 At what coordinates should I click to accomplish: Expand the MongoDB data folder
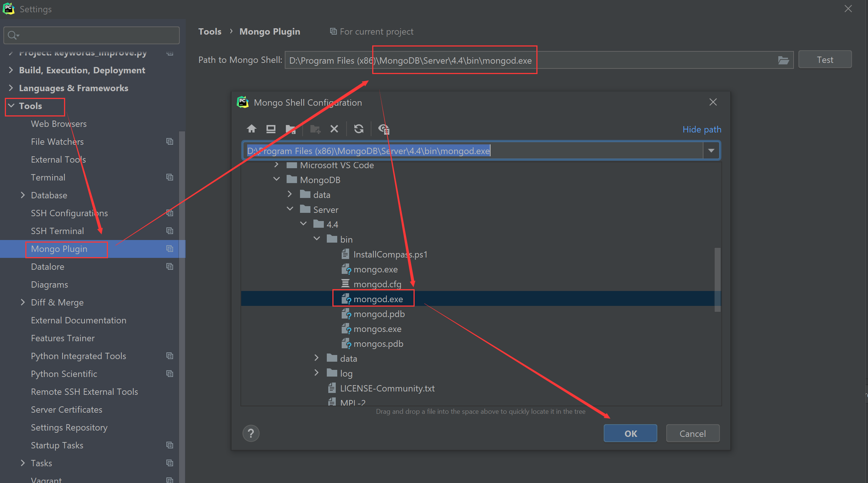click(x=290, y=194)
